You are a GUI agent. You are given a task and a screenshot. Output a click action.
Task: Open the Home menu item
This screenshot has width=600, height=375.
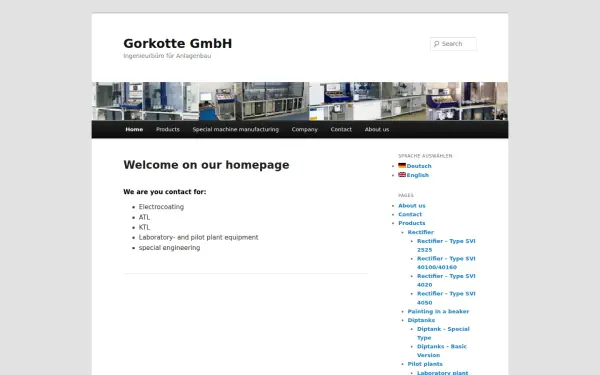pos(134,129)
